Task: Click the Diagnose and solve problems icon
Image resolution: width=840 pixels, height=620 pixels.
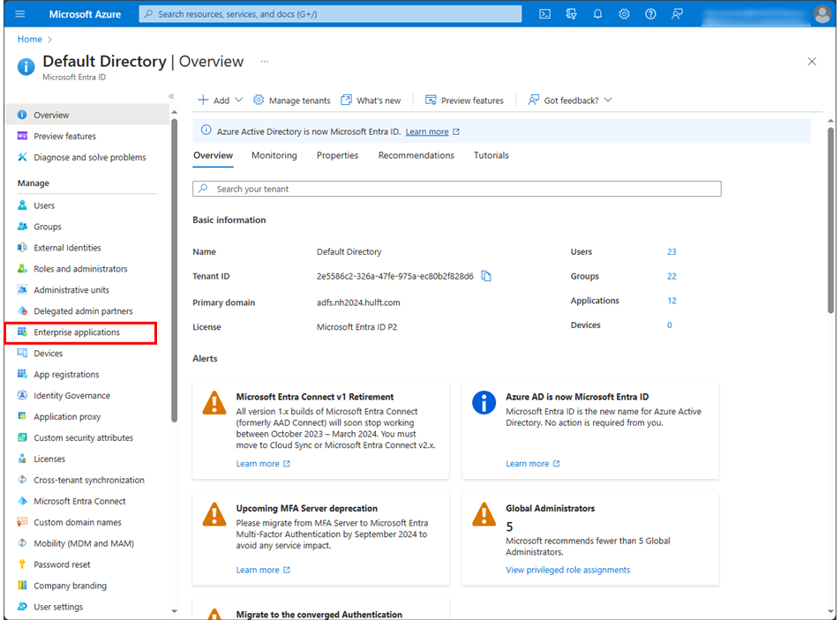Action: [22, 157]
